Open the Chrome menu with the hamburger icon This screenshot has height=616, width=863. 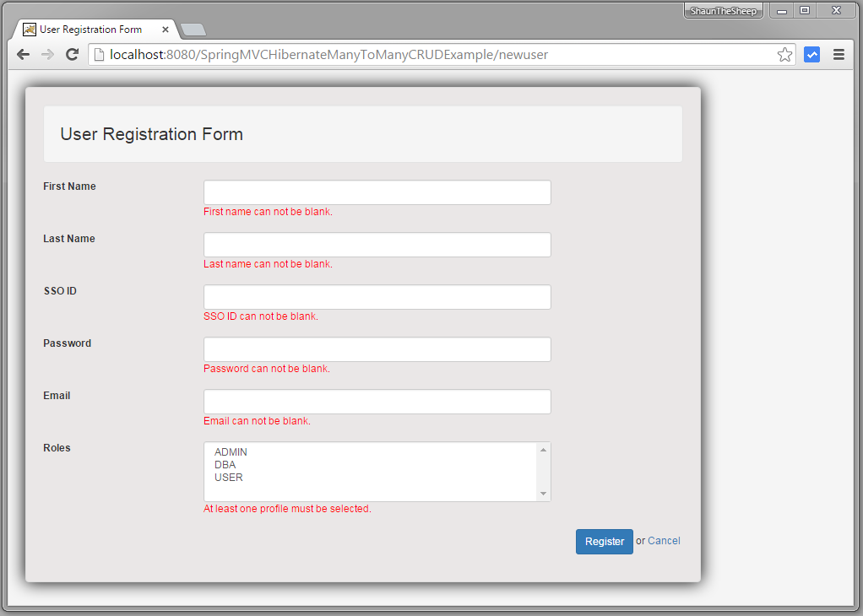click(x=839, y=54)
